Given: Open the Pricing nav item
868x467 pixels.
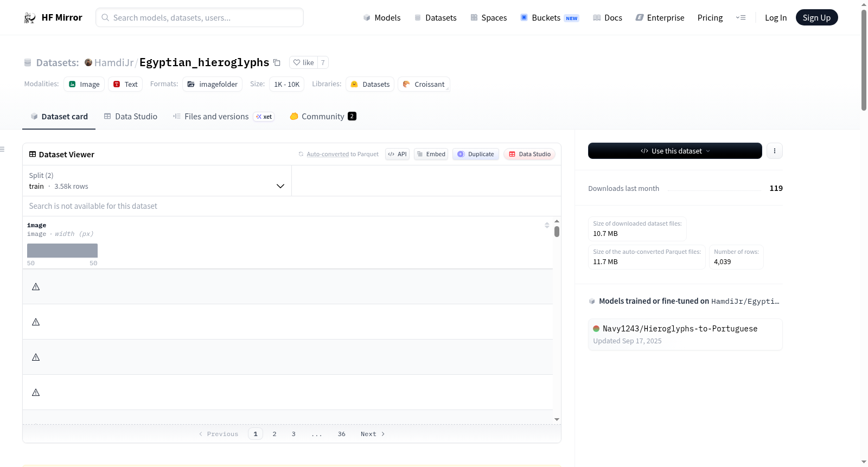Looking at the screenshot, I should [x=710, y=18].
